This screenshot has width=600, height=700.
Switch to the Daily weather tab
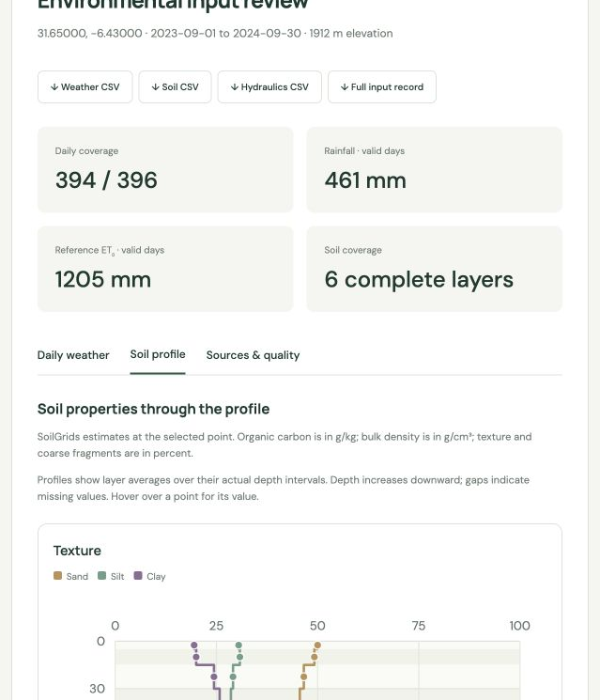coord(73,355)
